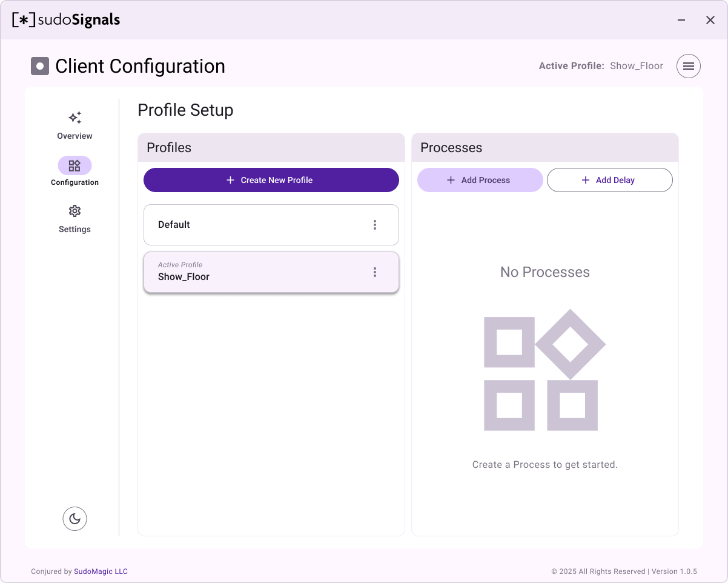Open the Default profile three-dot menu

[375, 225]
